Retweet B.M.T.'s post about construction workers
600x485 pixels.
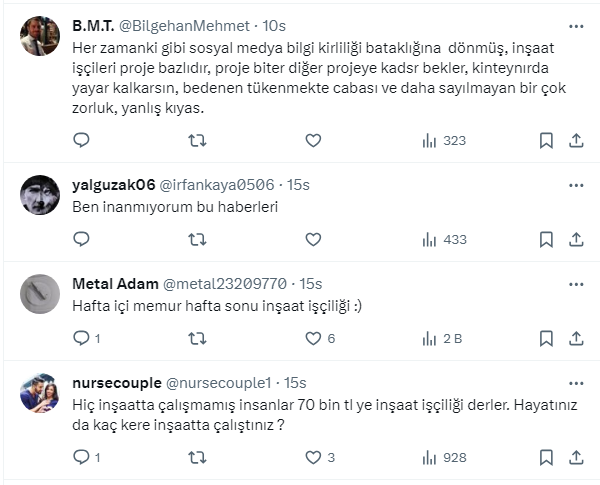coord(197,141)
